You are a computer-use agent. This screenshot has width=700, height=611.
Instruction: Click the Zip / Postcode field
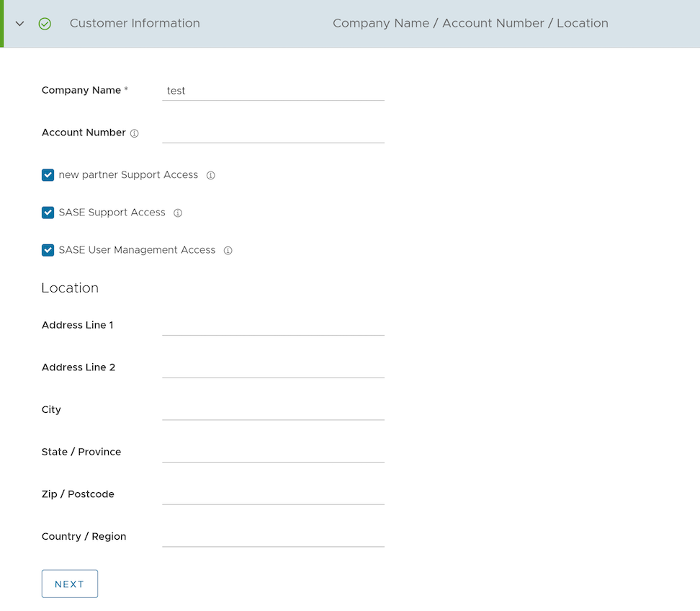[x=273, y=494]
